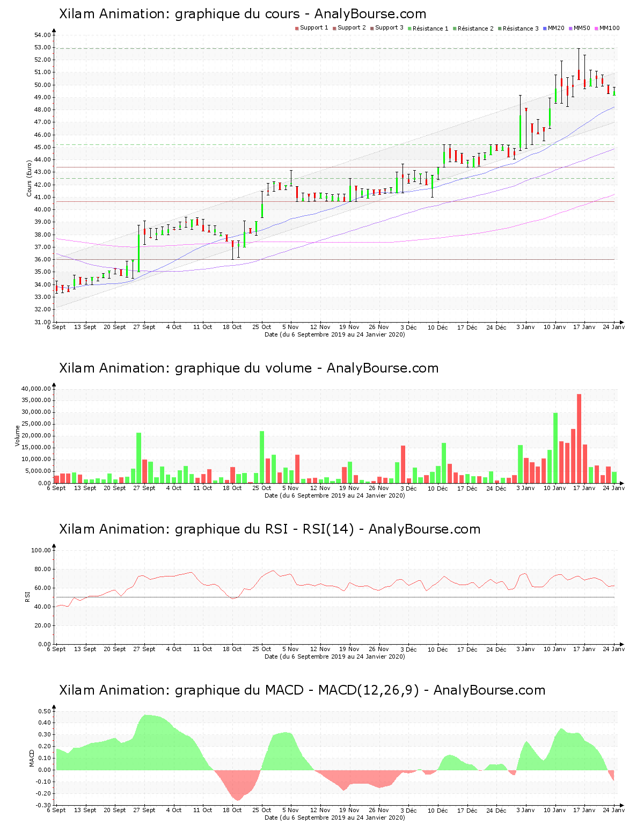This screenshot has width=644, height=832.
Task: Click the Support 2 legend label
Action: 352,28
